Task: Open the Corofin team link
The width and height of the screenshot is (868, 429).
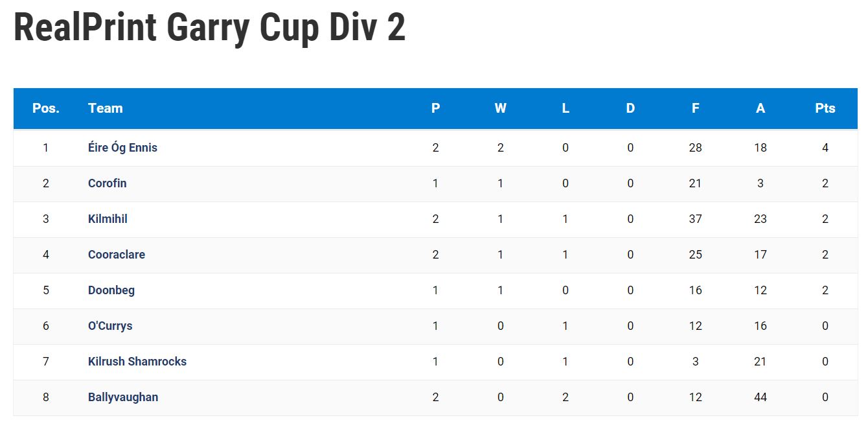Action: (107, 183)
